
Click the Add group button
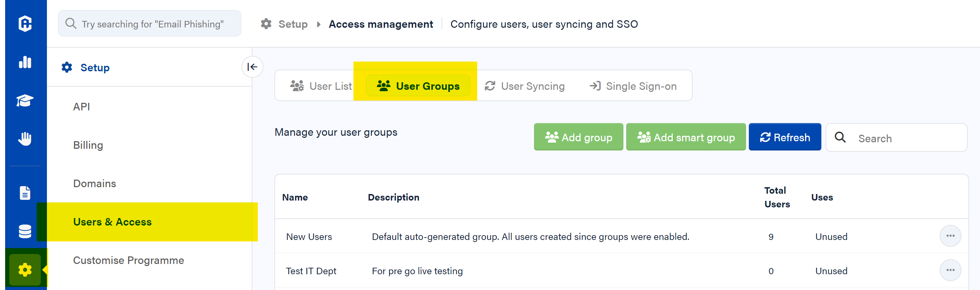(x=578, y=137)
